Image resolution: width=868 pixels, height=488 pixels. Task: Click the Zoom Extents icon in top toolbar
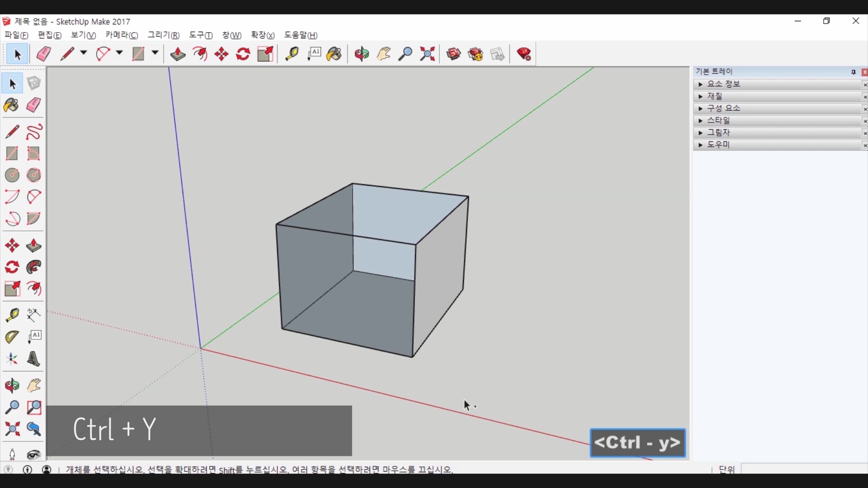coord(427,54)
